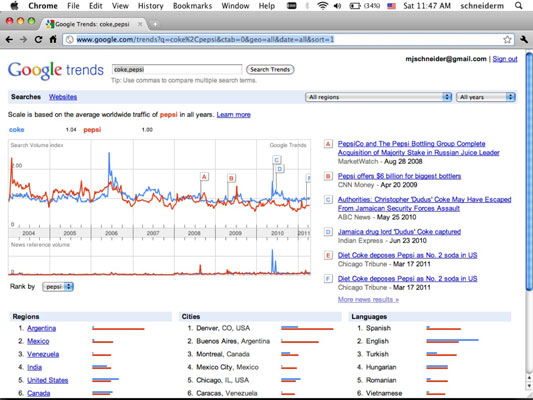Click the blue D news marker in legend

328,232
